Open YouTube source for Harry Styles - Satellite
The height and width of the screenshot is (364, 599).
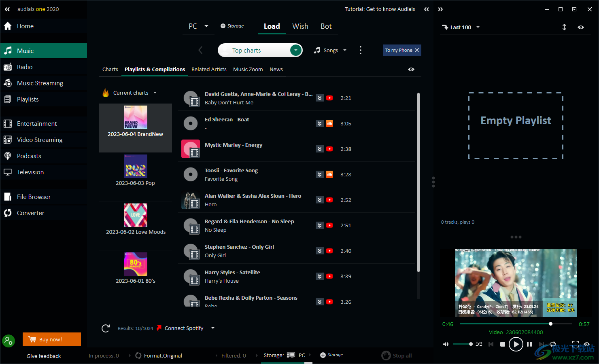329,276
